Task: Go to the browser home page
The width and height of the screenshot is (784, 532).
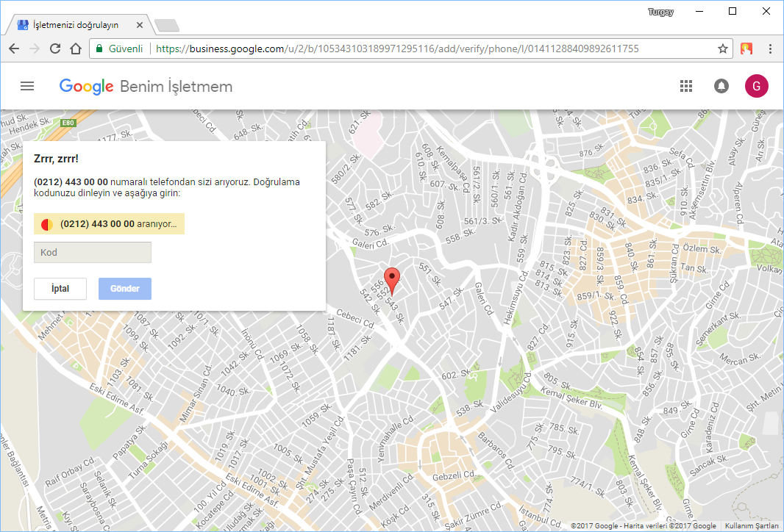Action: tap(76, 48)
